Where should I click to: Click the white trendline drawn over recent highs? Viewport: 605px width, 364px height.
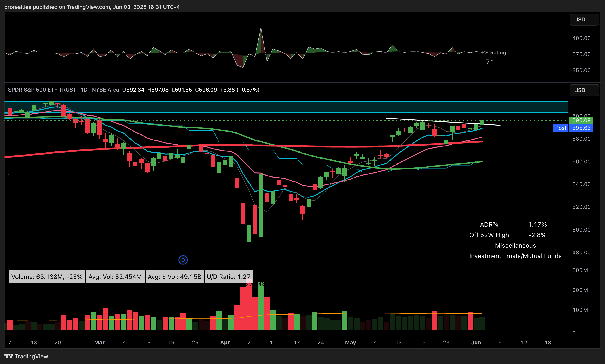[443, 122]
